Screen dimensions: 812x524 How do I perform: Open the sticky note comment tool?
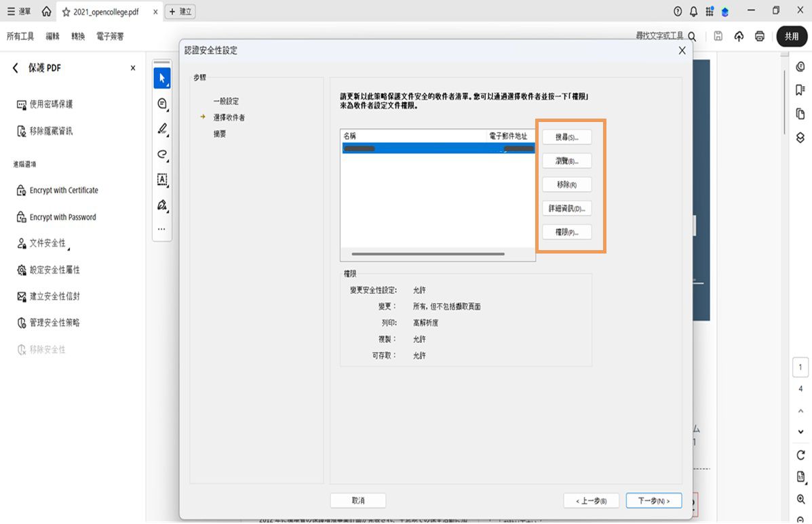coord(162,103)
